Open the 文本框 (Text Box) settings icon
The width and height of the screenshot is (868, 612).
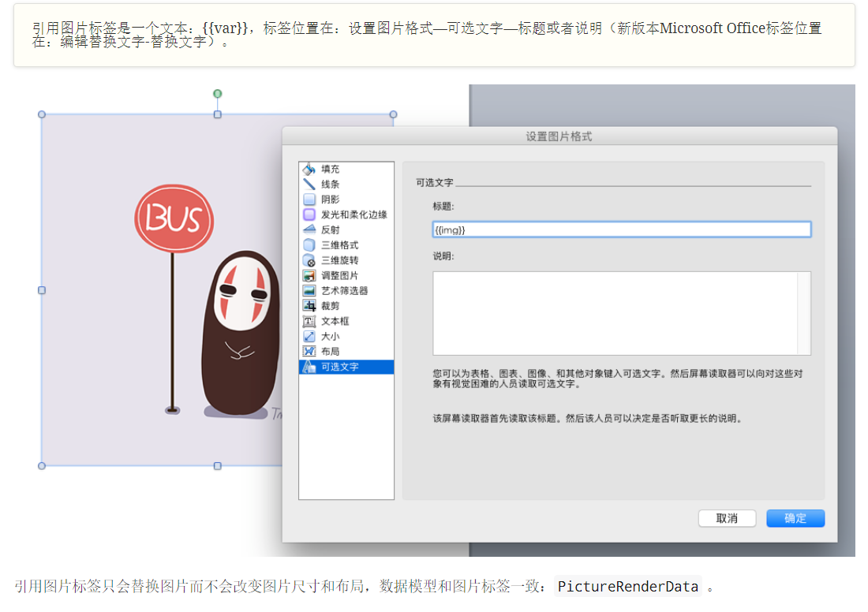309,321
